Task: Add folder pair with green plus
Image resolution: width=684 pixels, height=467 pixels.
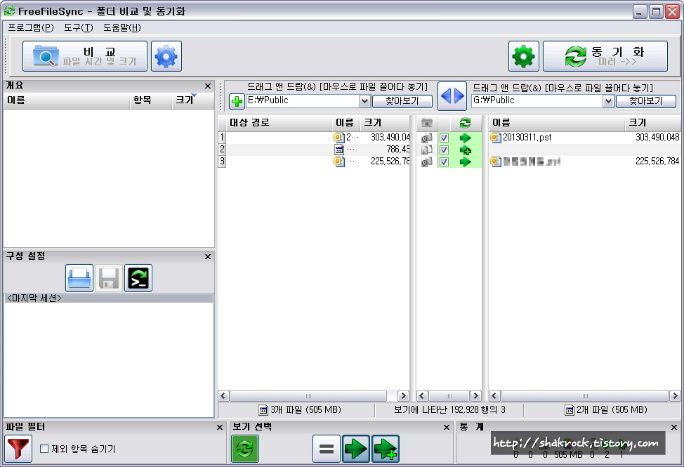Action: click(237, 102)
